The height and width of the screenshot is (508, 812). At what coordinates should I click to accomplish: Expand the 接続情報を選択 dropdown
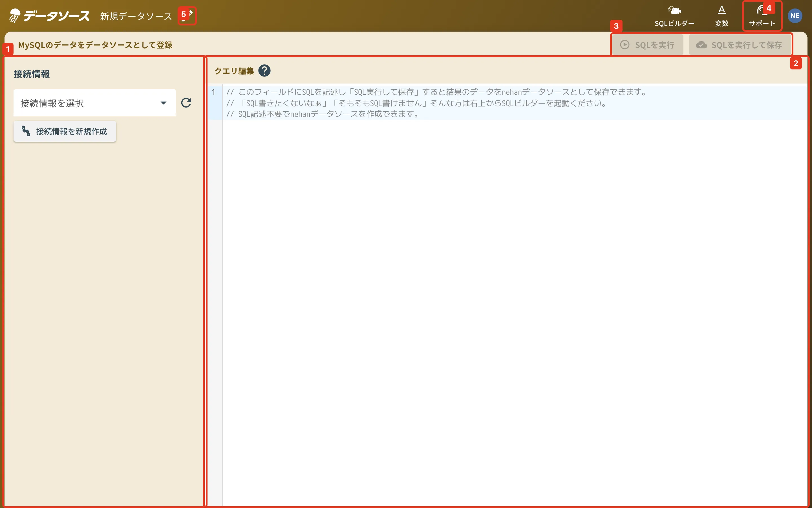[95, 103]
